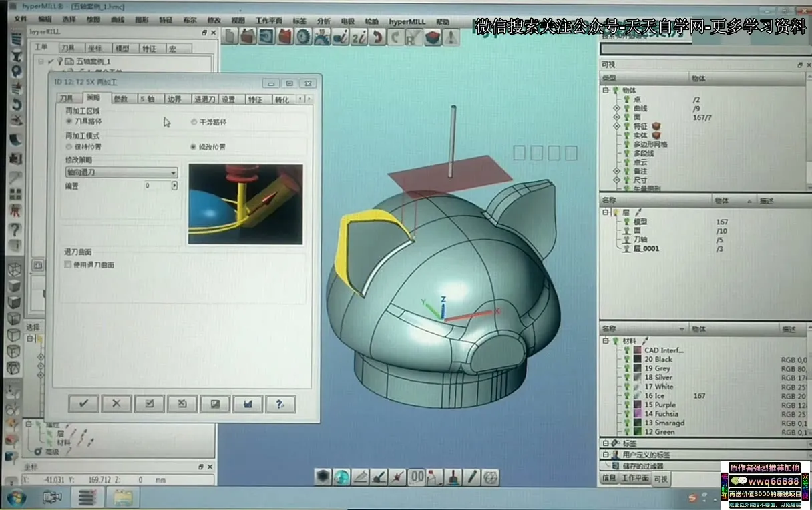
Task: Open the 分析 menu in menu bar
Action: (323, 21)
